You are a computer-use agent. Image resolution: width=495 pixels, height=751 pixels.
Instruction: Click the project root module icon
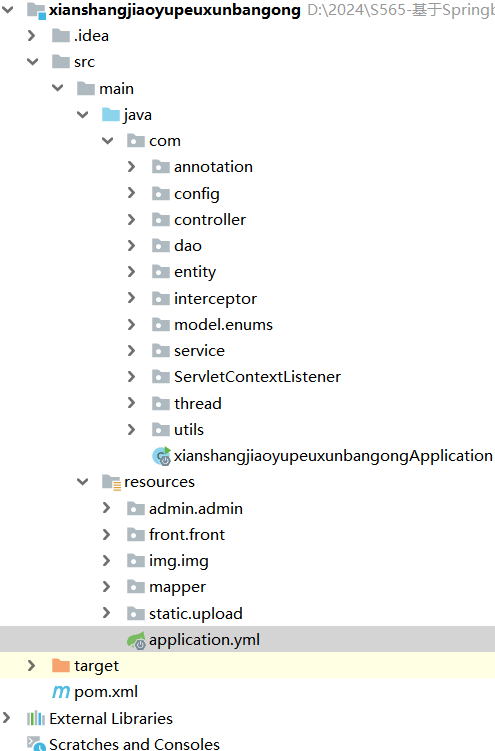36,11
